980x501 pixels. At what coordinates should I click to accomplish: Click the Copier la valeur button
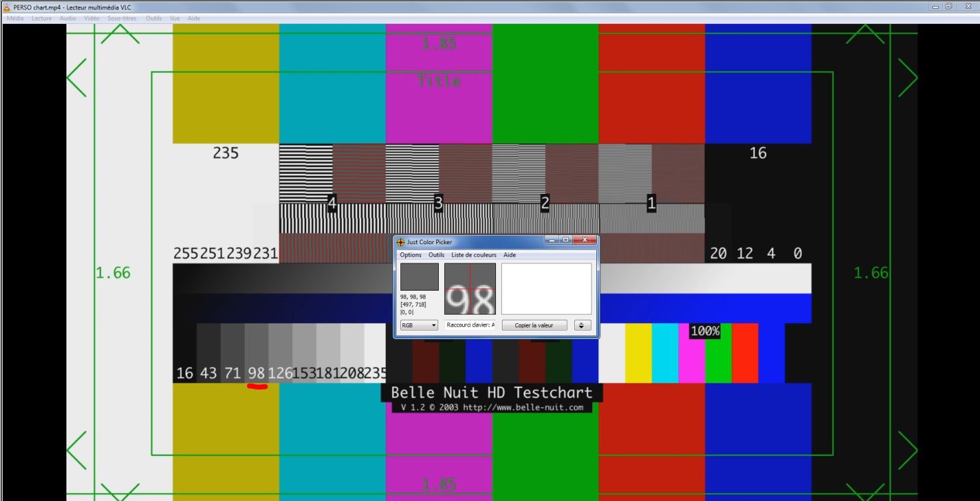click(x=534, y=325)
